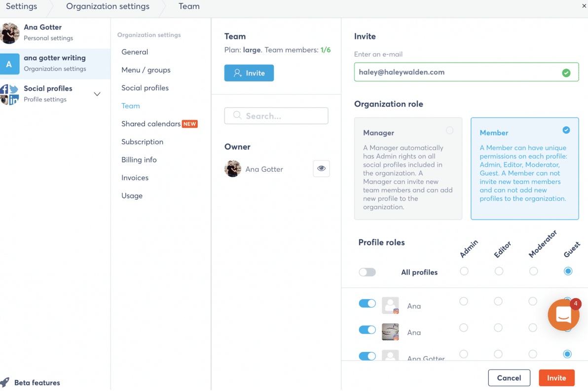Toggle off the second Ana profile switch
This screenshot has width=588, height=391.
[x=367, y=329]
